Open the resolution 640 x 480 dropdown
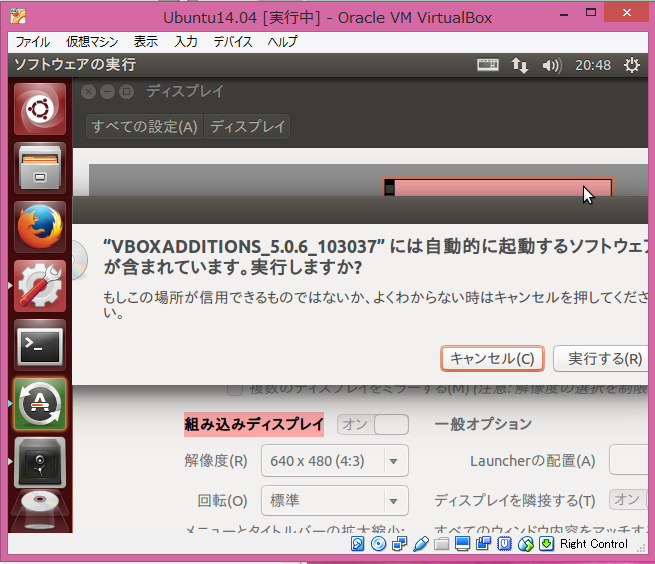Screen dimensions: 655x564 335,461
